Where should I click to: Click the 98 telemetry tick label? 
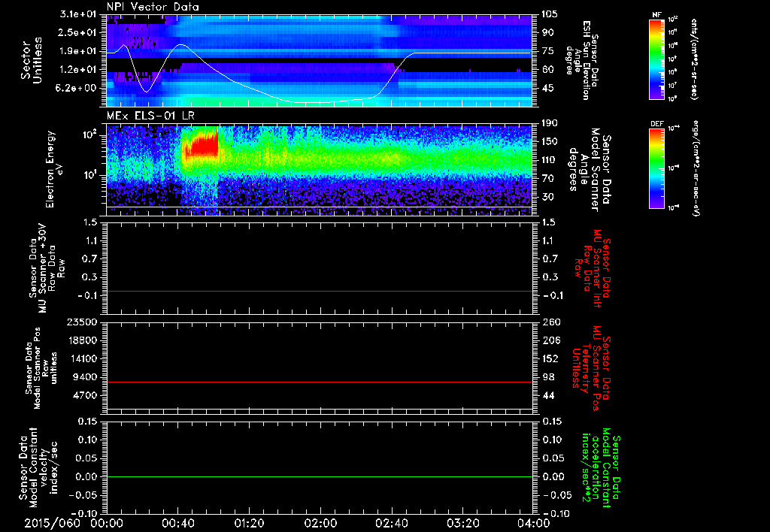click(x=548, y=377)
